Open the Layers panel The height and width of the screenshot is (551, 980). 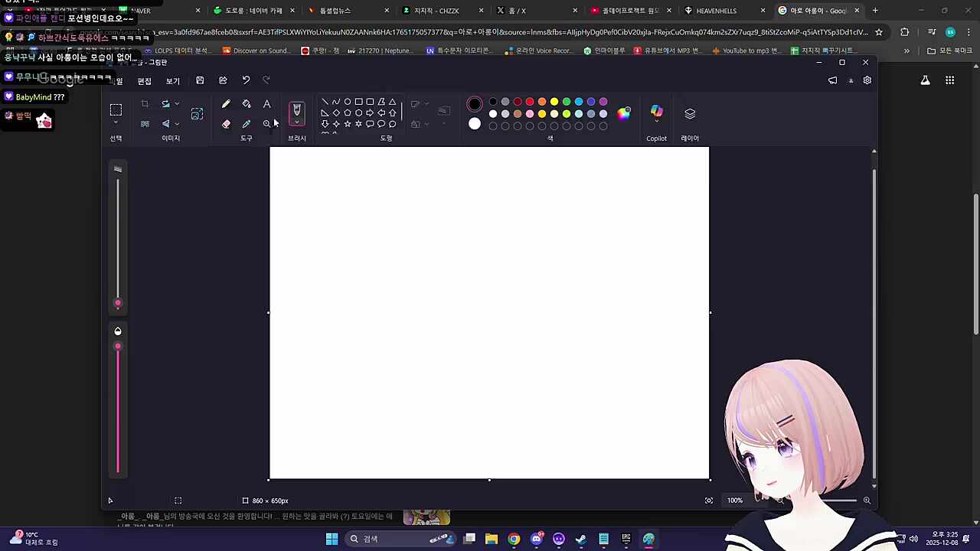tap(690, 113)
